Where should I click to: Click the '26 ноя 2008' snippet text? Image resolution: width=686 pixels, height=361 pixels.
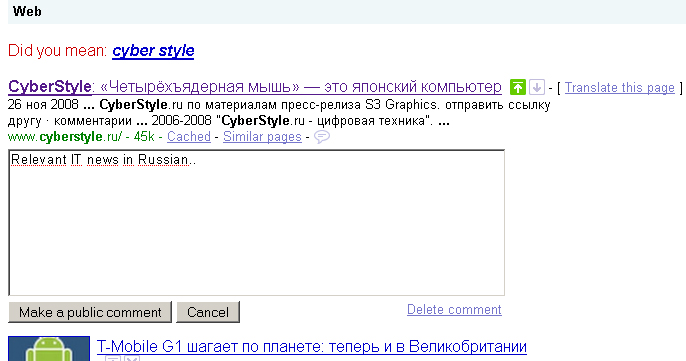pos(43,105)
